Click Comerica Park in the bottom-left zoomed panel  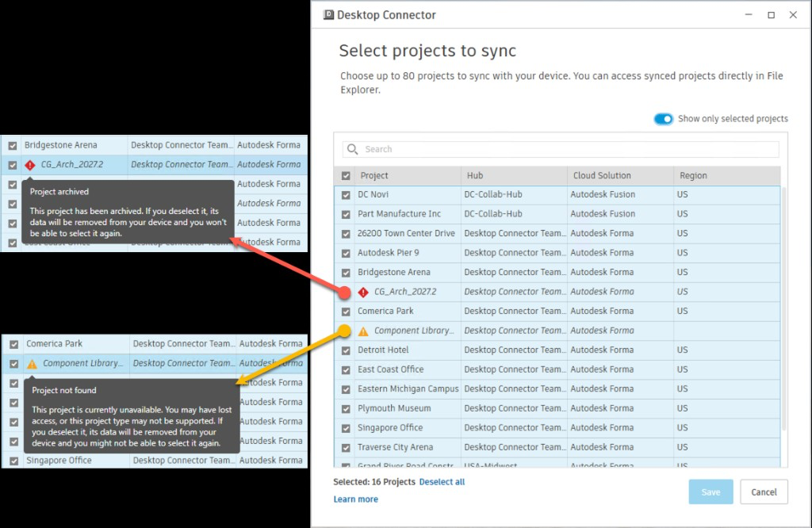(55, 344)
